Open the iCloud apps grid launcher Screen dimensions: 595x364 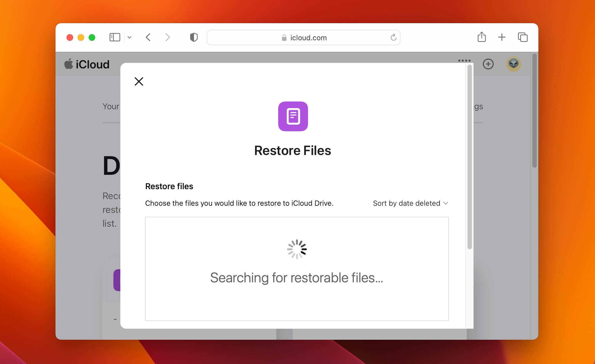pyautogui.click(x=464, y=60)
